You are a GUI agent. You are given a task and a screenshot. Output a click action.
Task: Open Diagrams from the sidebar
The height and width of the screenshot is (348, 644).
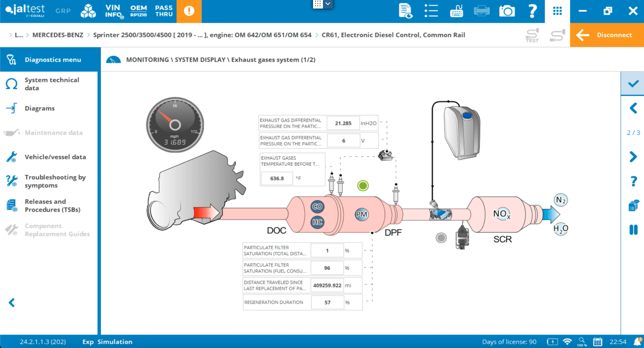39,108
